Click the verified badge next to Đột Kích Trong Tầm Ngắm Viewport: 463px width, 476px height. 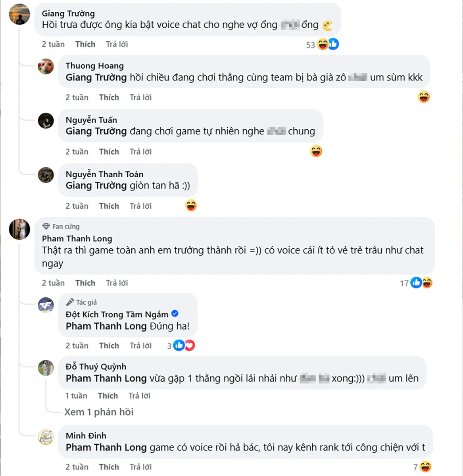pyautogui.click(x=175, y=314)
